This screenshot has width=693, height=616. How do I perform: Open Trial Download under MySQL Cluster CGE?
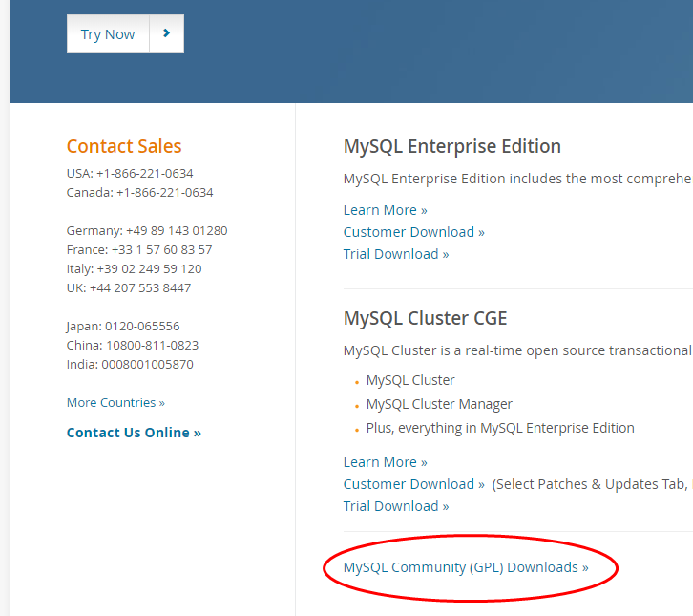pos(396,506)
